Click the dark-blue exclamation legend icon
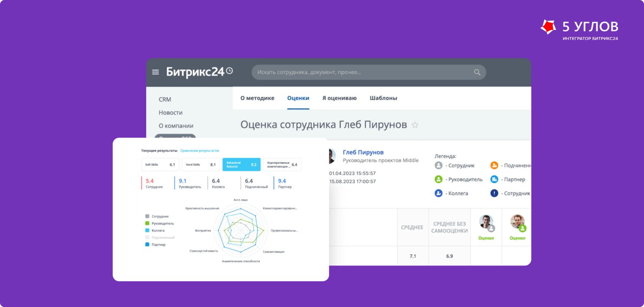 click(x=494, y=193)
